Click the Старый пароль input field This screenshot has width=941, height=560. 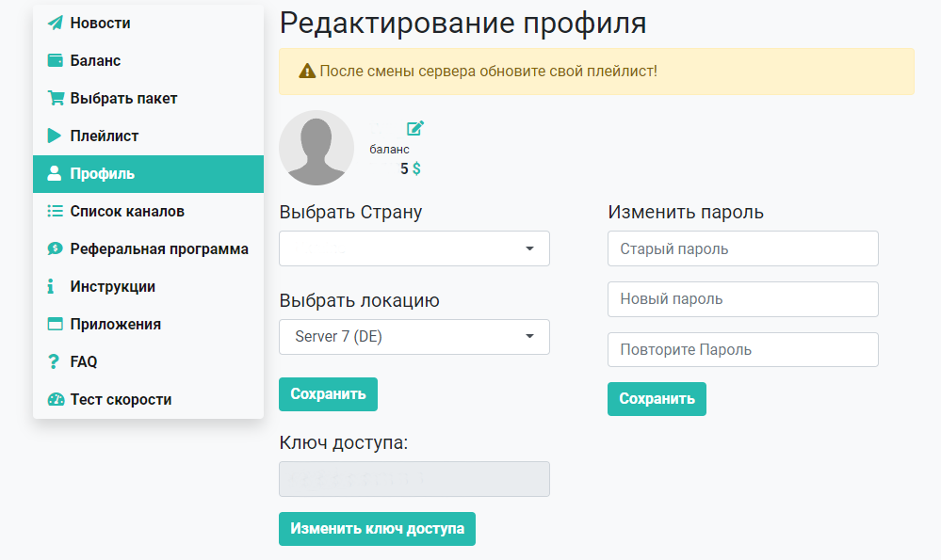coord(742,248)
